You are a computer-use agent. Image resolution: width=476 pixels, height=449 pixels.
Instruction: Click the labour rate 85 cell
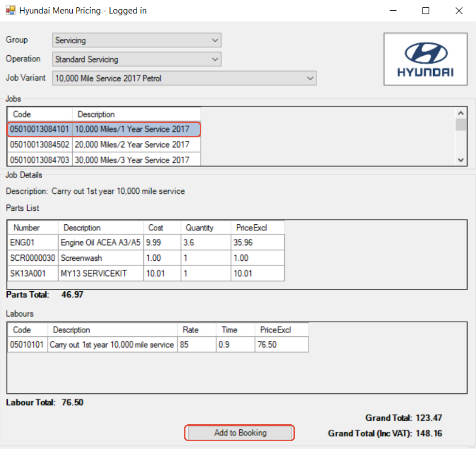[x=197, y=345]
